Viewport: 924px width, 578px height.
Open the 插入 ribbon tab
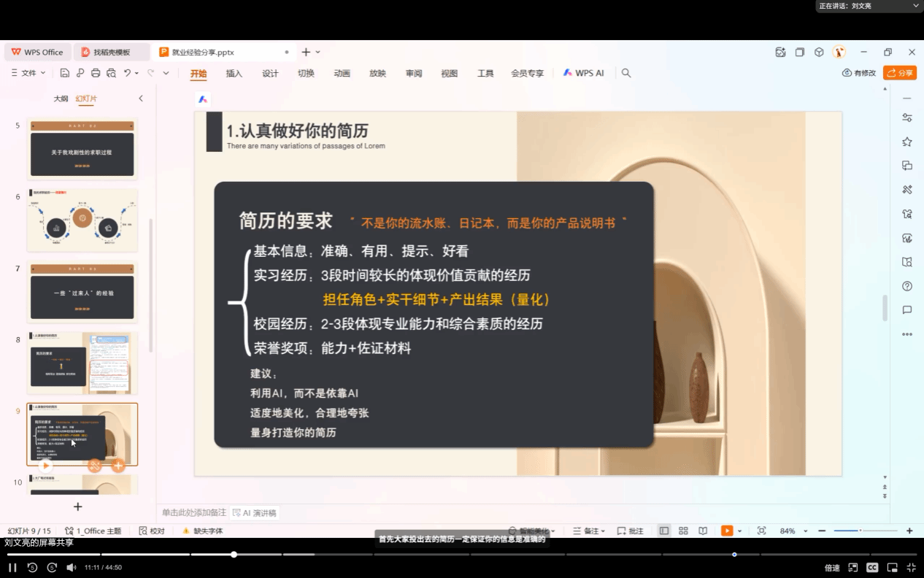coord(234,73)
